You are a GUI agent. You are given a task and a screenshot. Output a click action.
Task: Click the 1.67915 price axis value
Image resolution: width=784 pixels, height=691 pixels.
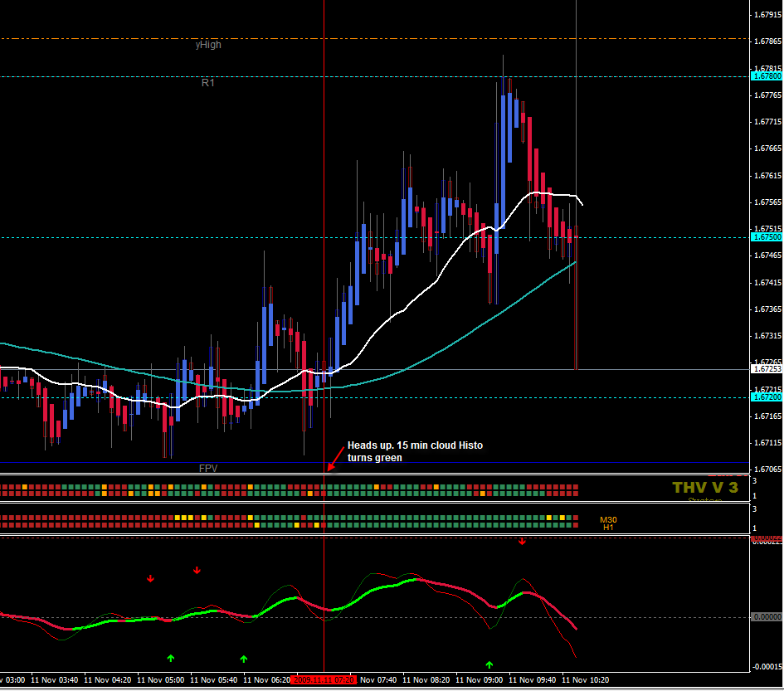coord(767,15)
